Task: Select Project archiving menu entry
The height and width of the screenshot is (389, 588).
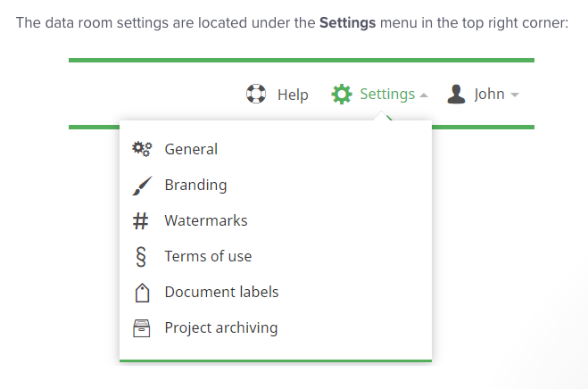Action: coord(221,327)
